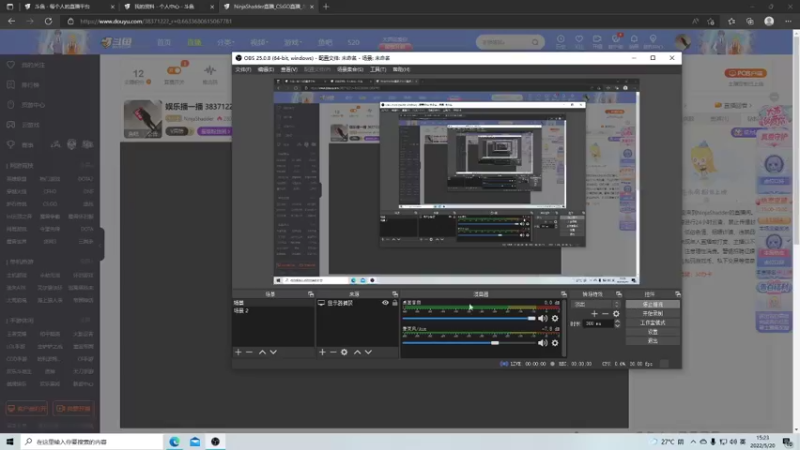This screenshot has width=800, height=450.
Task: Expand 视频 dropdown in Douyu navigation
Action: 259,42
